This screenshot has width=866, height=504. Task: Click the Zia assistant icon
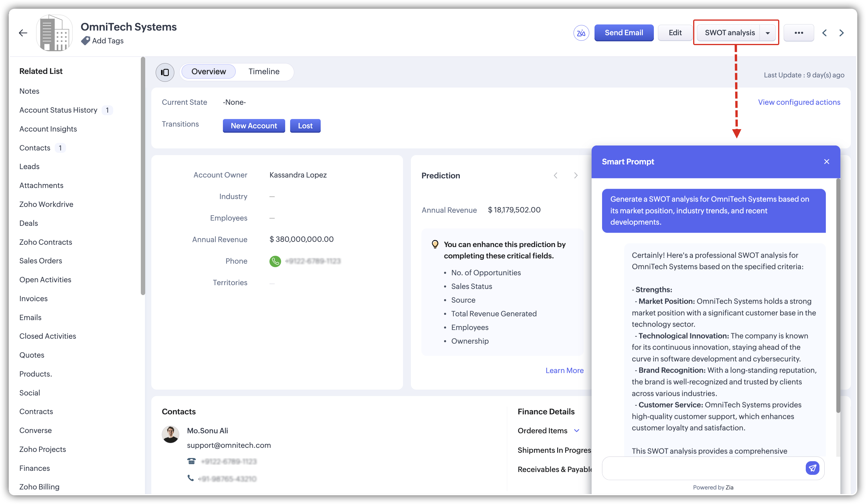tap(581, 33)
